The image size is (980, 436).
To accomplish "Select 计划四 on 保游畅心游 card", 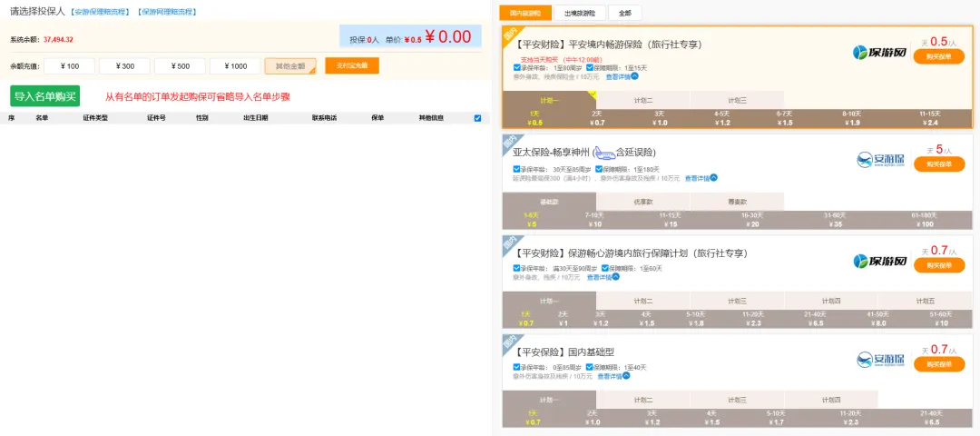I will [x=831, y=301].
